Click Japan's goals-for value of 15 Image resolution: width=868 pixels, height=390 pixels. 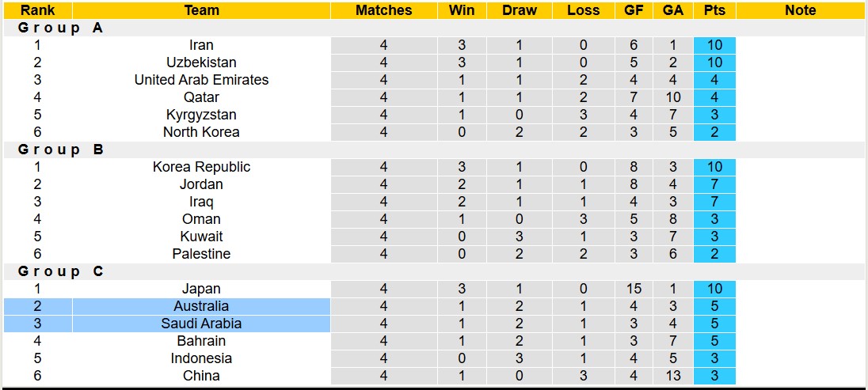pos(634,289)
